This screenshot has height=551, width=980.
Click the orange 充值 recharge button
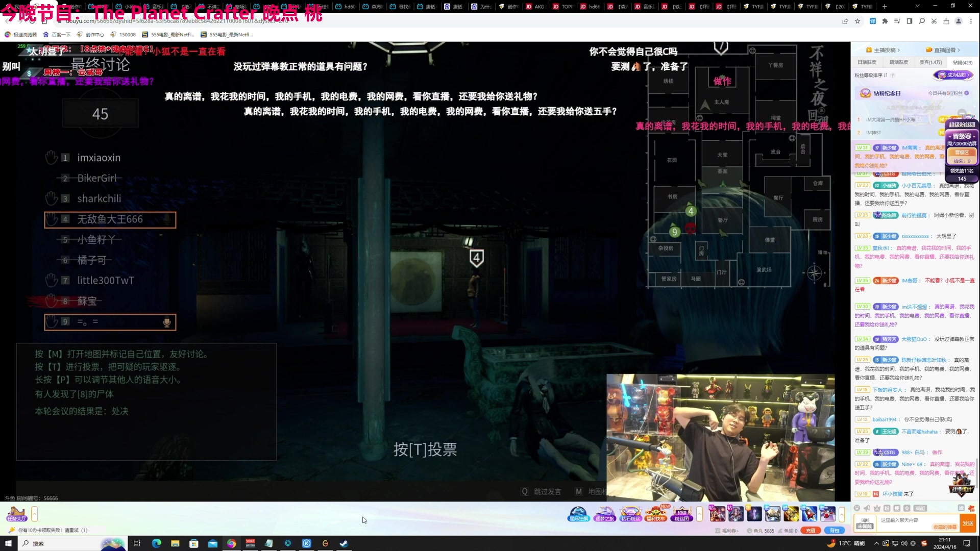click(811, 531)
